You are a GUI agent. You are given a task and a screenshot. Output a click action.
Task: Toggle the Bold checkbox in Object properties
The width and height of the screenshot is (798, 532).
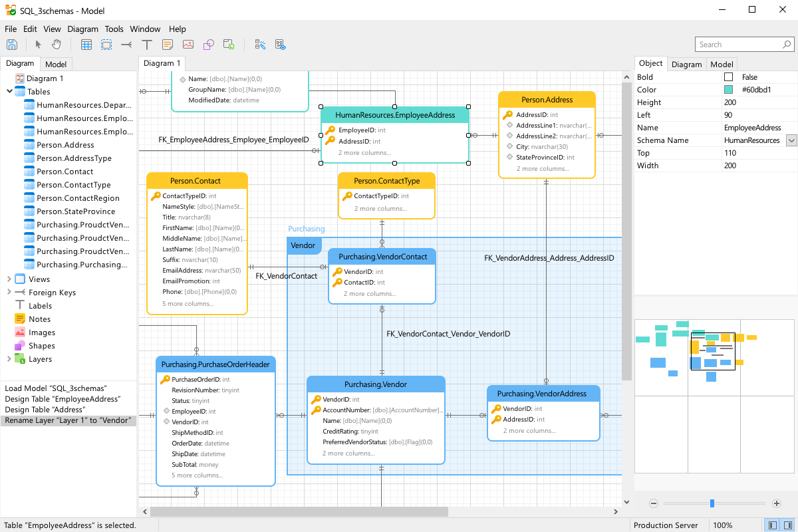point(730,76)
